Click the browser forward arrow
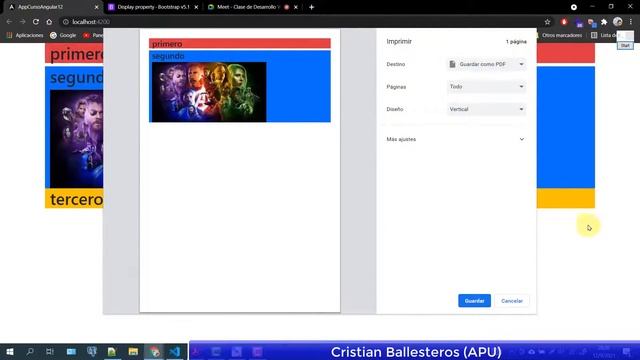640x360 pixels. point(23,22)
